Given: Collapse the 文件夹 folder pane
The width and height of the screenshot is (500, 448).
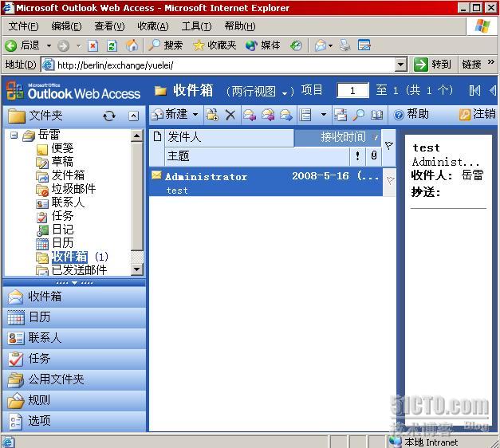Looking at the screenshot, I should (x=133, y=116).
